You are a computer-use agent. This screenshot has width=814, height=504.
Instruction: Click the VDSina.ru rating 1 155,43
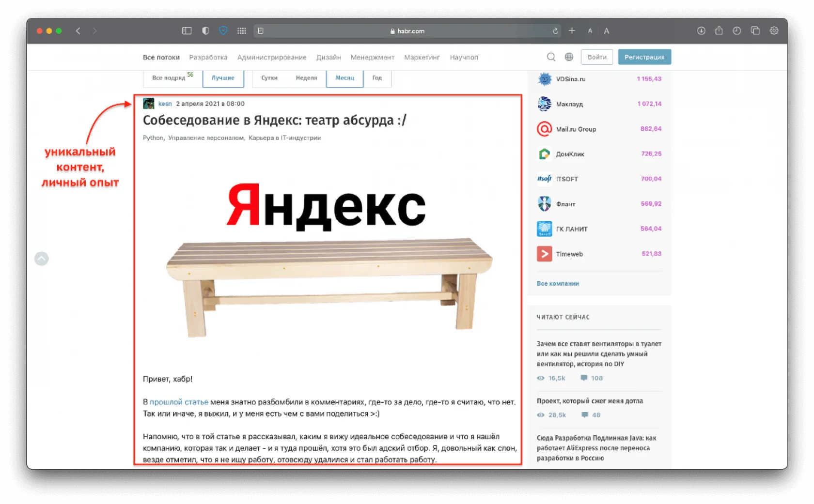649,79
